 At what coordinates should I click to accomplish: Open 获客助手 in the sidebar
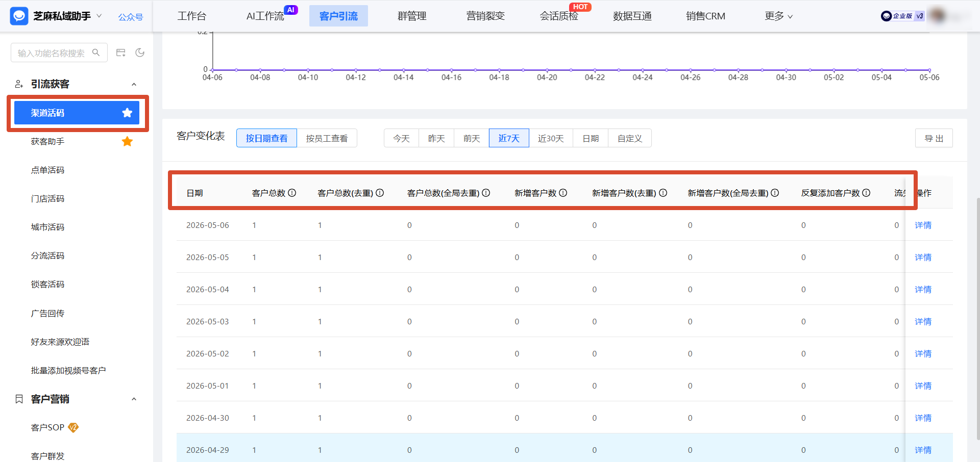coord(47,141)
